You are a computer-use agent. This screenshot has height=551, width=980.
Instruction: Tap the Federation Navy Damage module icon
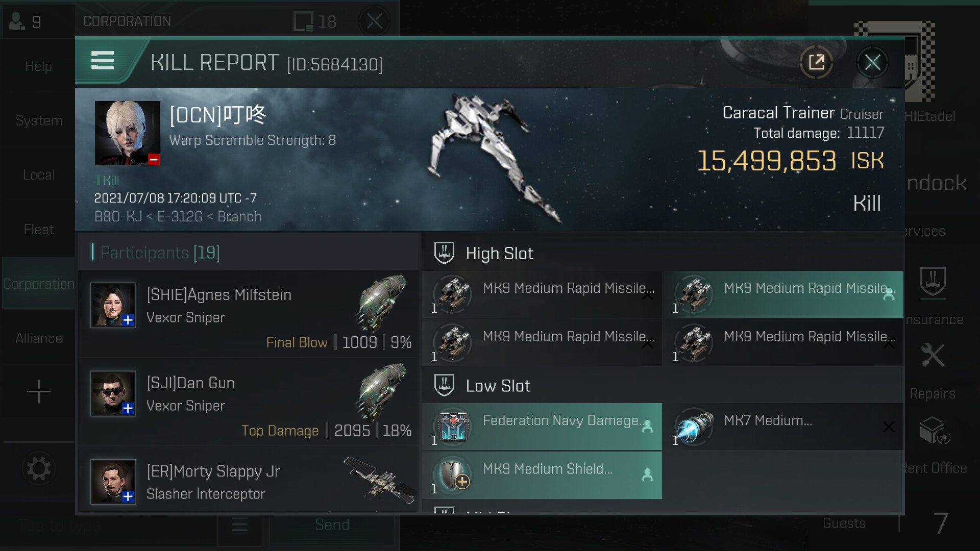[x=453, y=427]
